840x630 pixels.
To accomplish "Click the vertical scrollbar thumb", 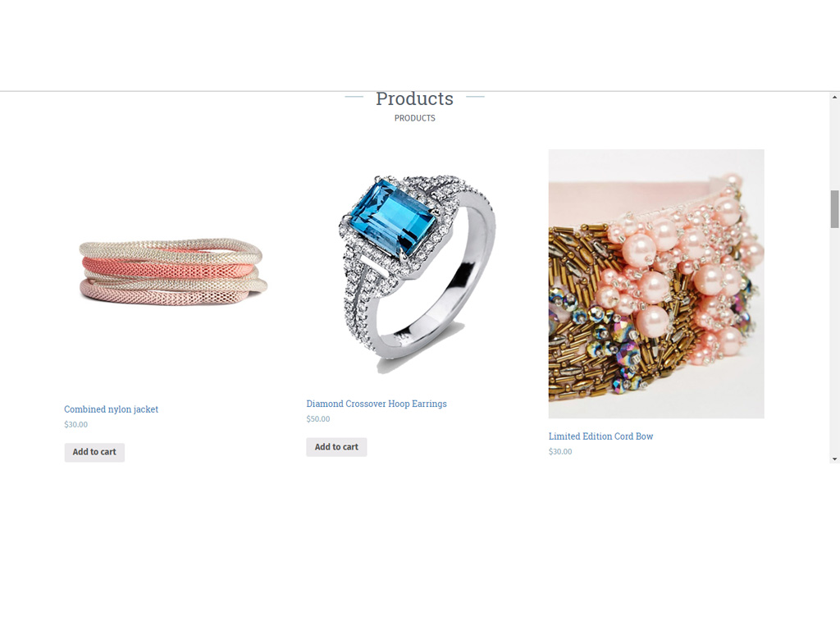I will 834,209.
